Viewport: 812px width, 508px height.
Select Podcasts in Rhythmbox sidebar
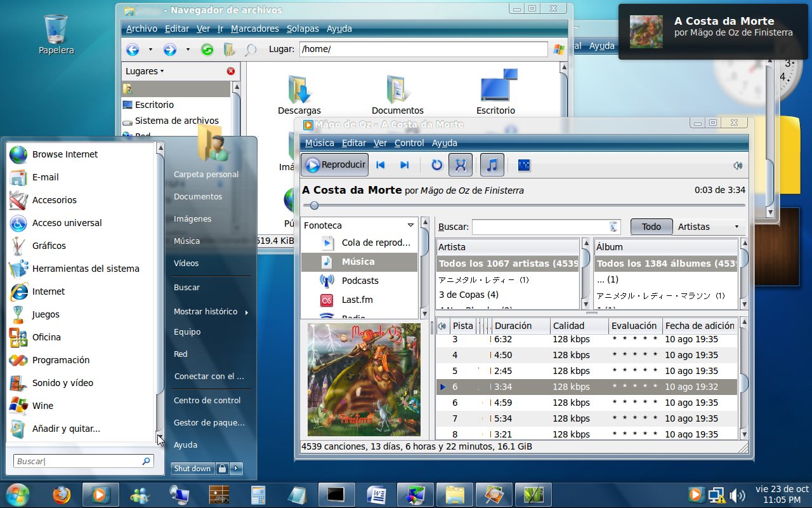(x=360, y=281)
